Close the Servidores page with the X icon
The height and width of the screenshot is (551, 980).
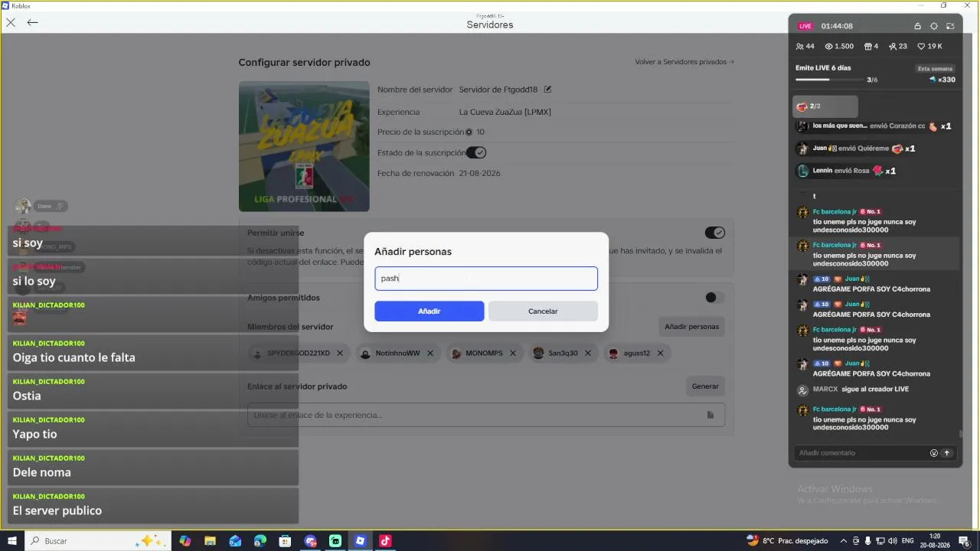pos(11,22)
